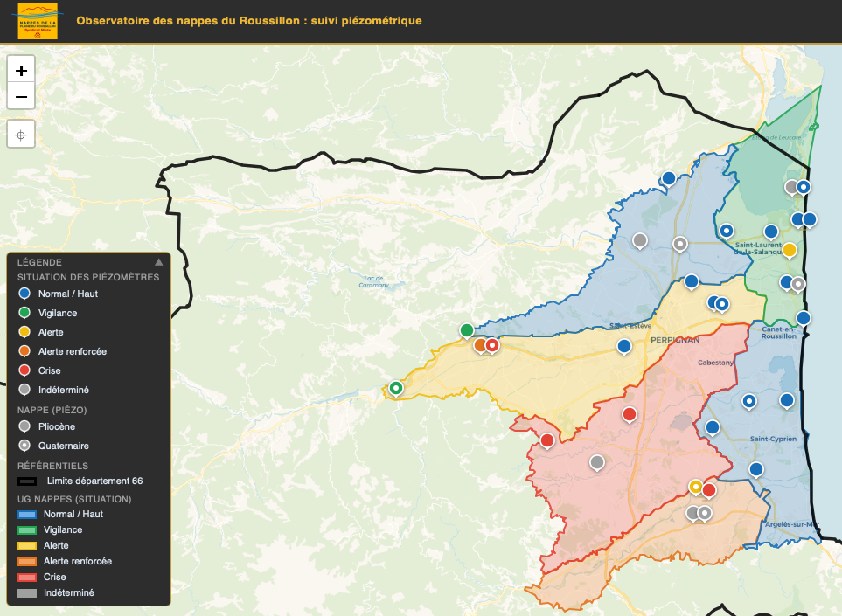The width and height of the screenshot is (842, 616).
Task: Click the blue marker near Canet-en-Roussillon coast
Action: (804, 318)
